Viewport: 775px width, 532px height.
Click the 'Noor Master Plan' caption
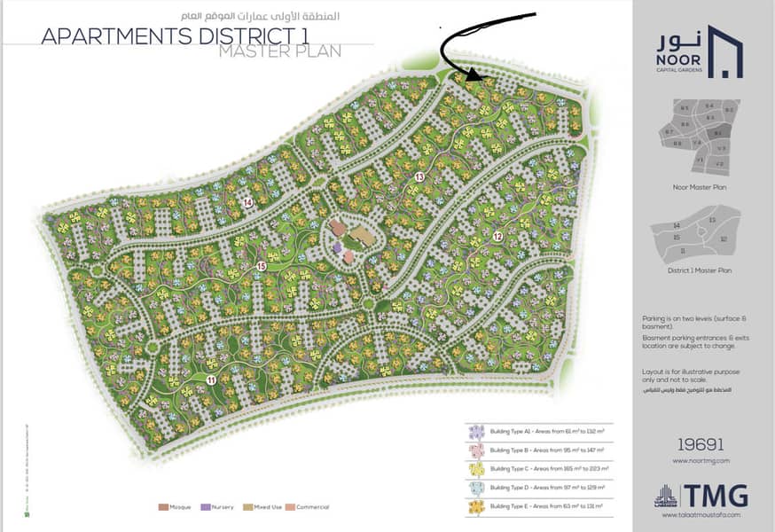click(x=699, y=187)
